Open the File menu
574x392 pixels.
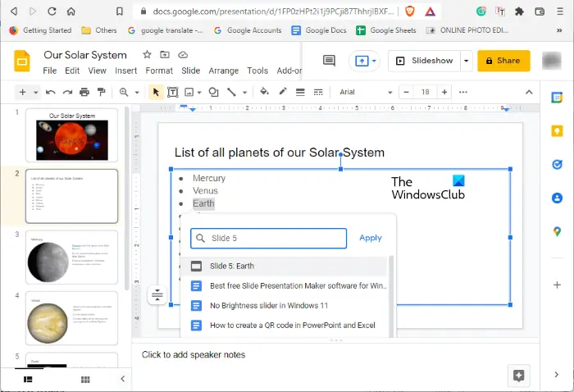pos(50,71)
